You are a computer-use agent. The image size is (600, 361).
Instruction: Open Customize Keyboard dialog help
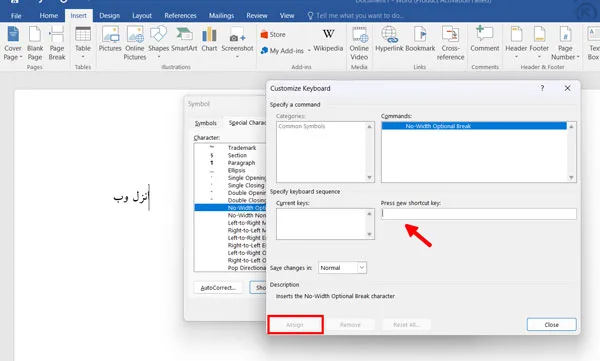click(x=542, y=88)
